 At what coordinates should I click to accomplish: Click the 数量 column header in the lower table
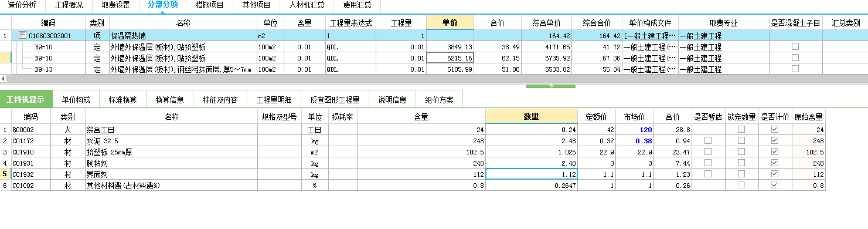point(531,117)
